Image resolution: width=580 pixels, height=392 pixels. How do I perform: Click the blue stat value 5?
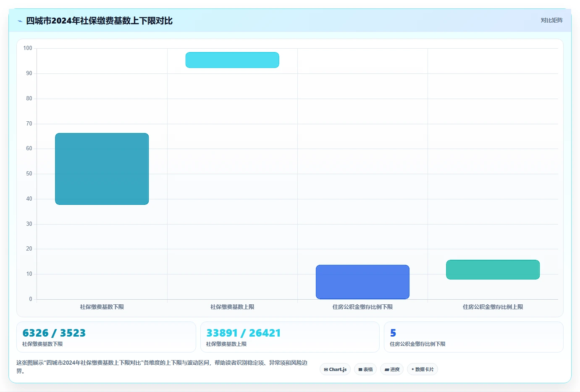[393, 333]
